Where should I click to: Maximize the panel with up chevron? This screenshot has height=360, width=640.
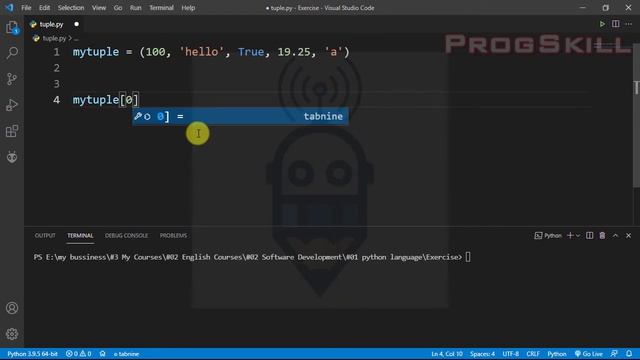pos(616,236)
